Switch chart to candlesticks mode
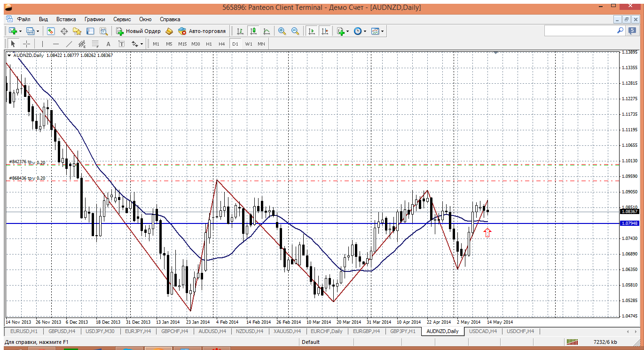The width and height of the screenshot is (644, 350). tap(253, 31)
